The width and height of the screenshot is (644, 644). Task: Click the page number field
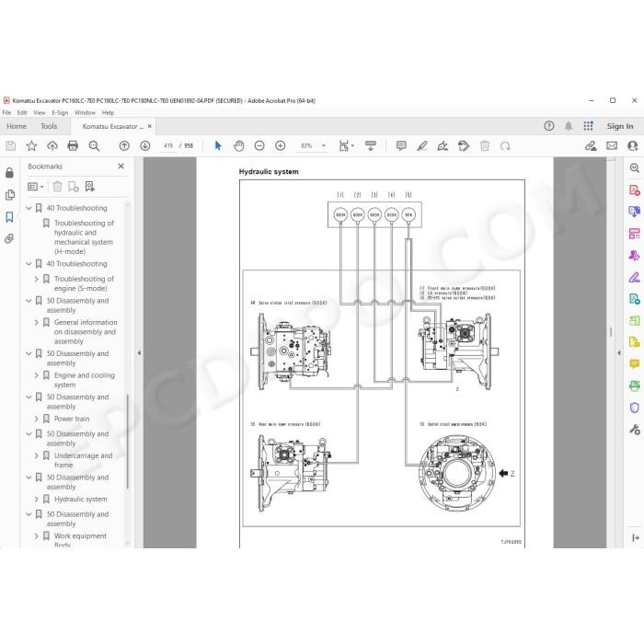tap(168, 145)
